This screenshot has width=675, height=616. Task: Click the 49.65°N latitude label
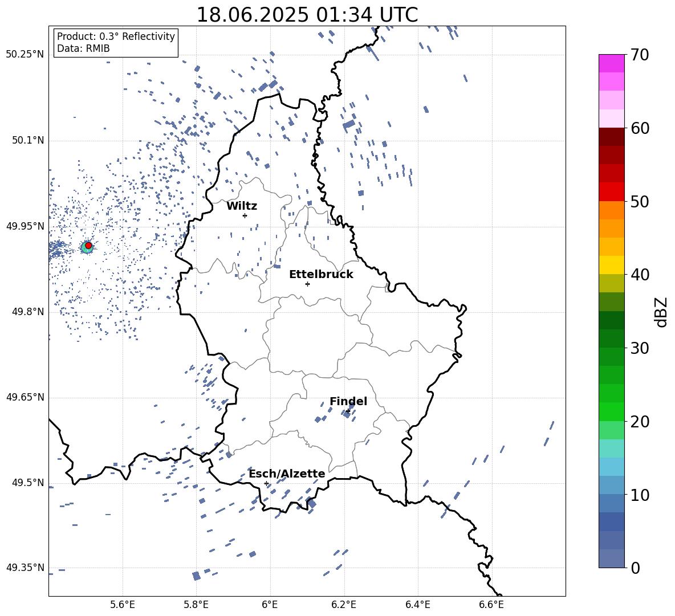pyautogui.click(x=25, y=397)
